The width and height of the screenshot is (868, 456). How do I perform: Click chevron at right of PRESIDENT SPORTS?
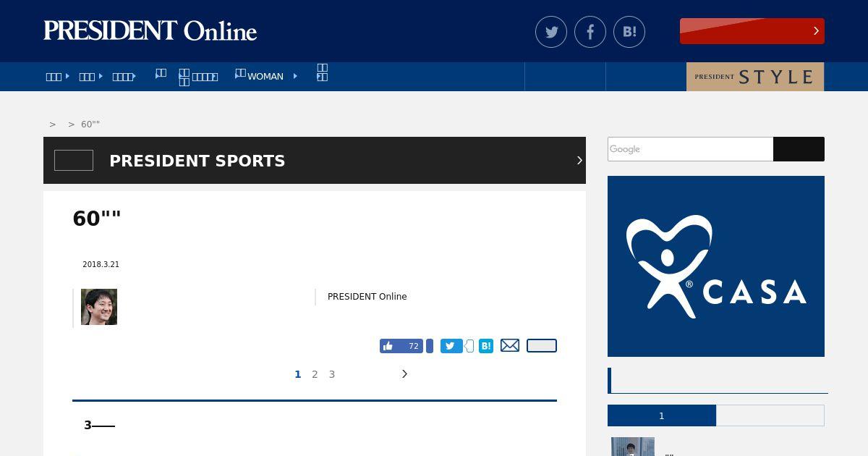(x=579, y=160)
